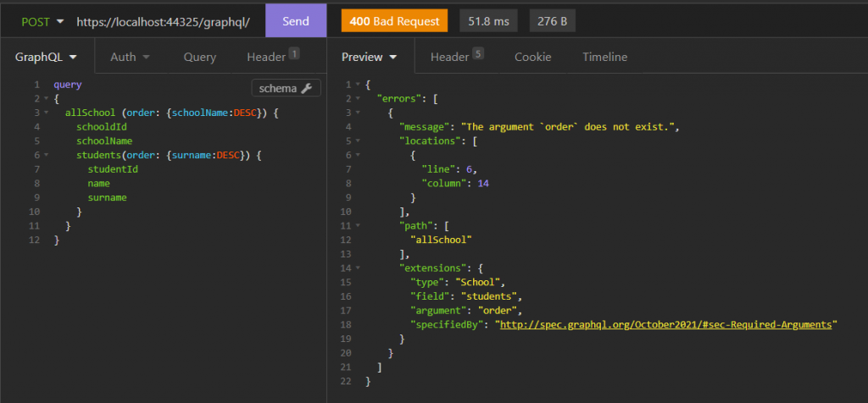The height and width of the screenshot is (403, 868).
Task: Open the request Header tab with badge 1
Action: (x=272, y=57)
